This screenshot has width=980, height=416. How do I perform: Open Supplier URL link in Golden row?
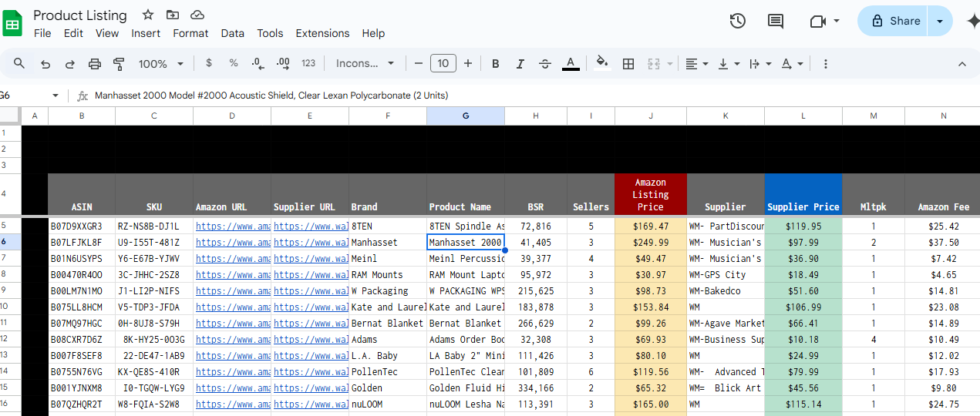click(x=311, y=388)
